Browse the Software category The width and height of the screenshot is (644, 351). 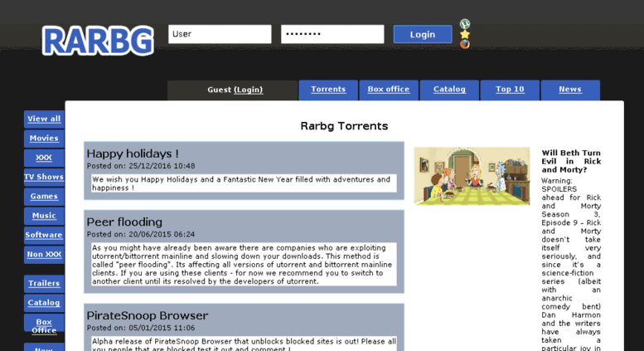click(44, 235)
